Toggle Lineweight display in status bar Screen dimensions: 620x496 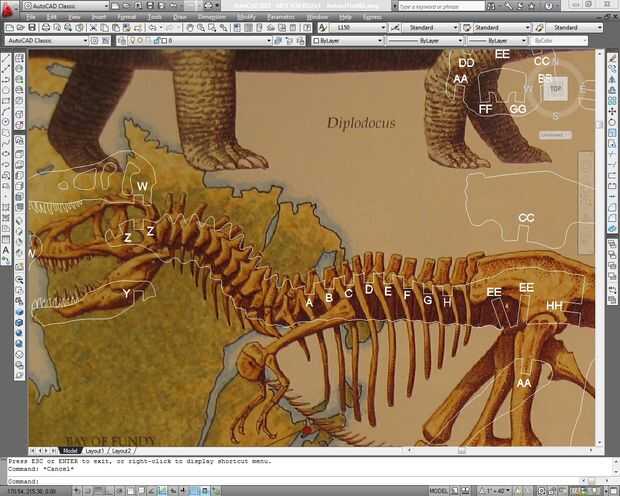(184, 491)
